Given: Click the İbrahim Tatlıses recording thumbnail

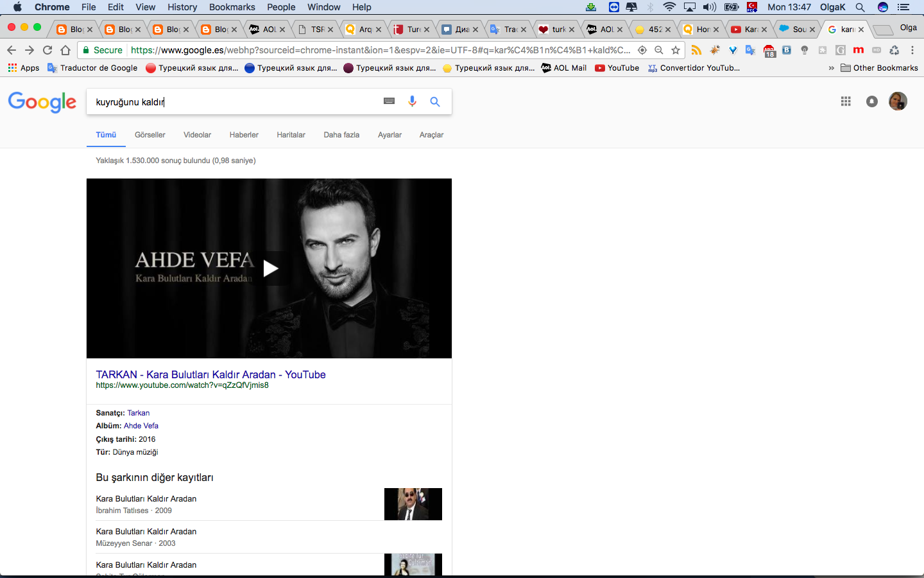Looking at the screenshot, I should pyautogui.click(x=413, y=504).
